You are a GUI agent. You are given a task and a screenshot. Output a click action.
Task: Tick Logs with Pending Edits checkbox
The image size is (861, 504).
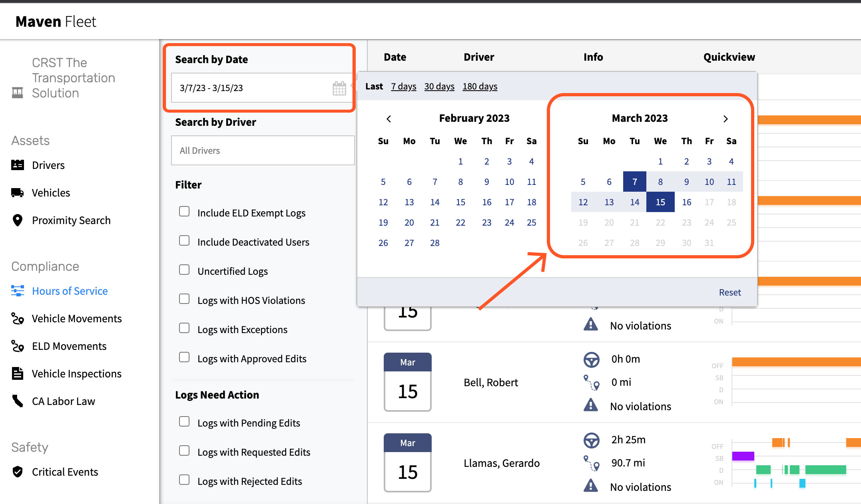(x=184, y=422)
